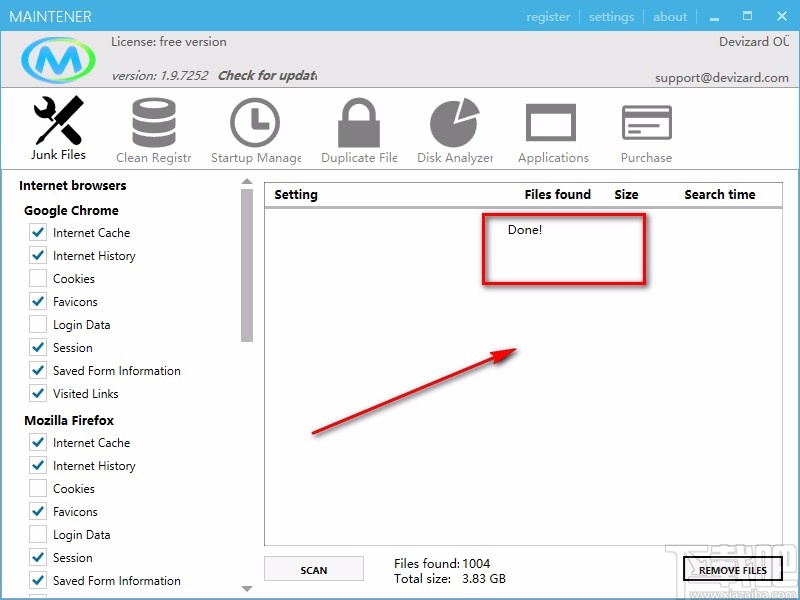
Task: Open the Applications window icon
Action: 551,122
